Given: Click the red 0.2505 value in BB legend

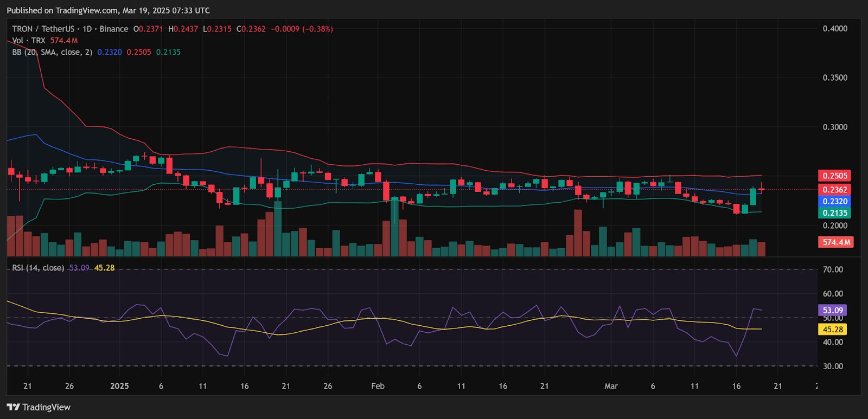Looking at the screenshot, I should 139,52.
